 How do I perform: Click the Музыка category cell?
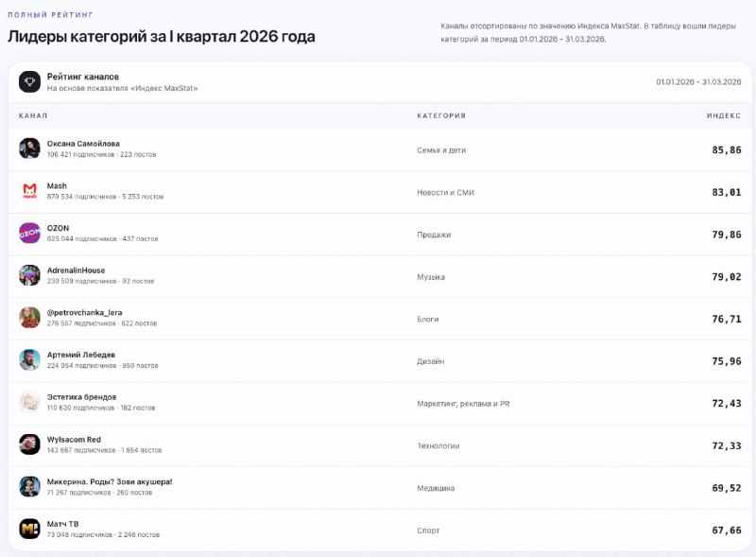pos(431,277)
